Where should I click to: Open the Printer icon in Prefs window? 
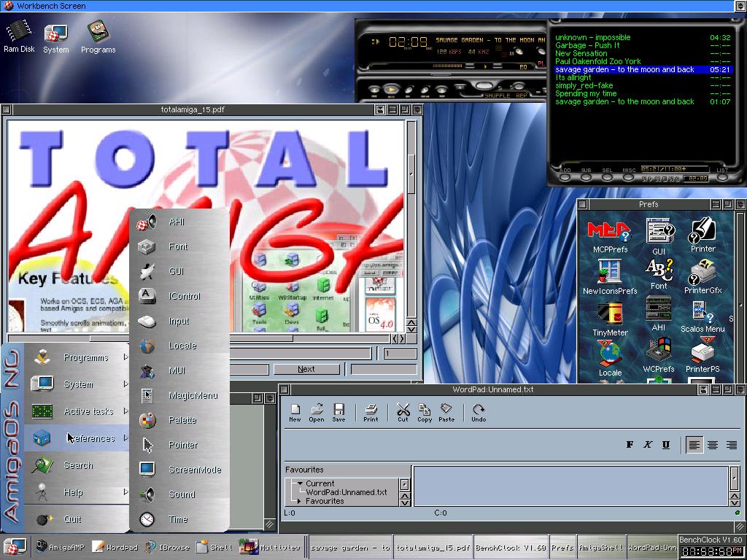pos(703,236)
